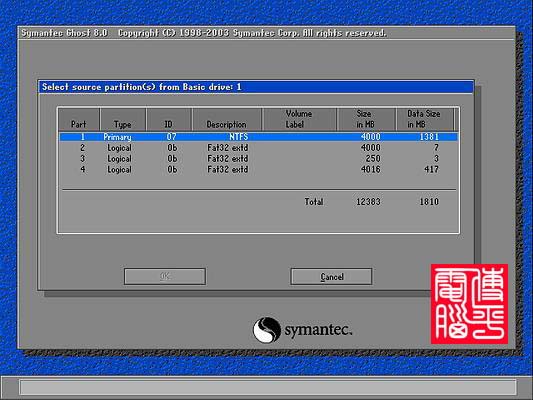533x400 pixels.
Task: Select partition 2 Logical Fat32 row
Action: tap(259, 148)
